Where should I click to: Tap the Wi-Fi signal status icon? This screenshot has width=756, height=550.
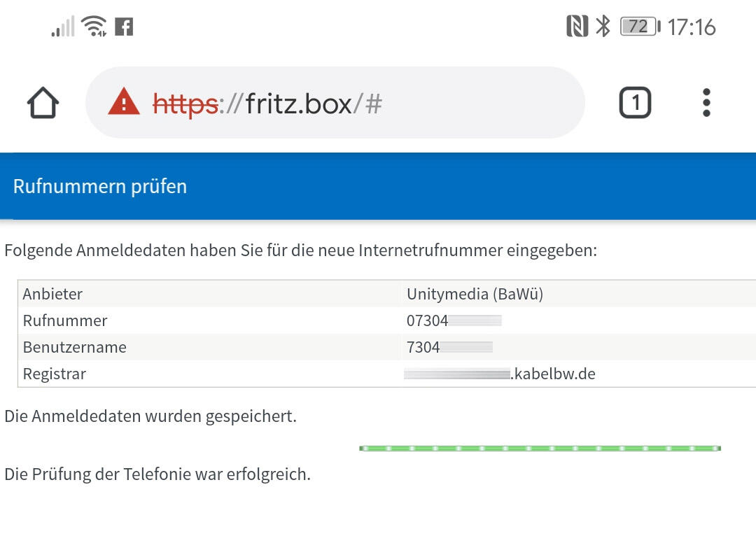(x=93, y=27)
